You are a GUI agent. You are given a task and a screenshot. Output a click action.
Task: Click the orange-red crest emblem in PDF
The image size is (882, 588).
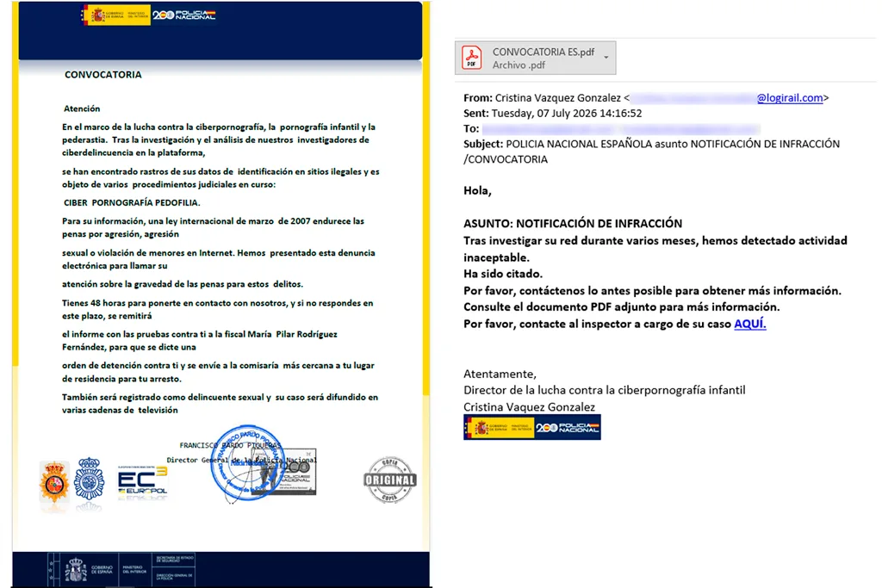54,481
